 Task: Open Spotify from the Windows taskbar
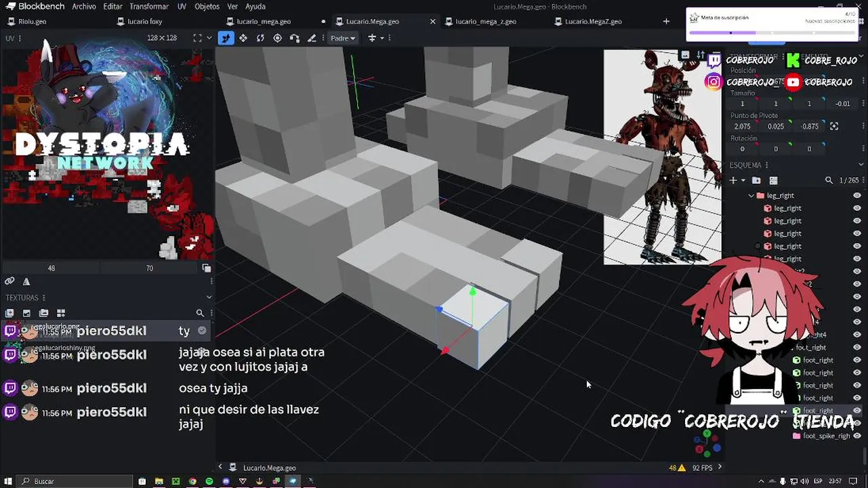[x=209, y=481]
